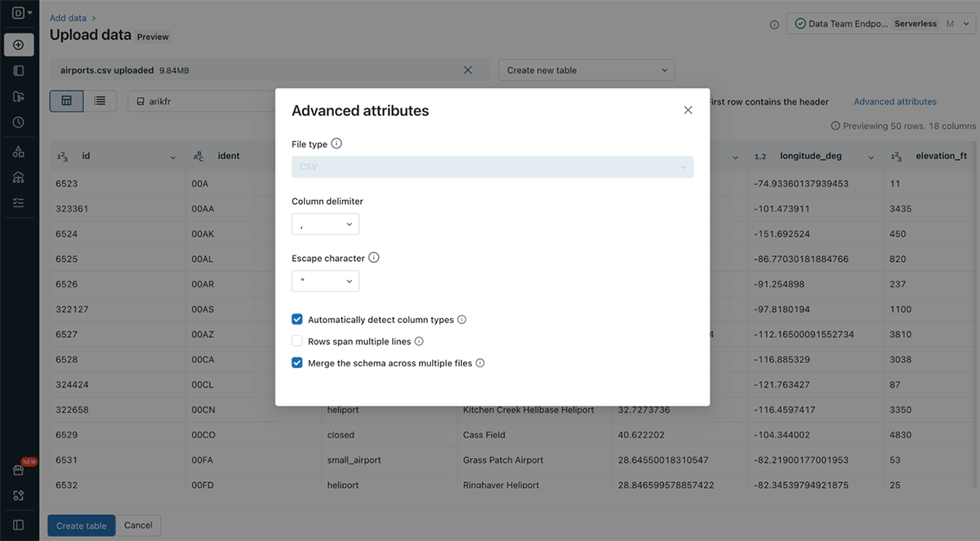Uncheck Merge the schema across multiple files
The image size is (980, 541).
tap(297, 363)
